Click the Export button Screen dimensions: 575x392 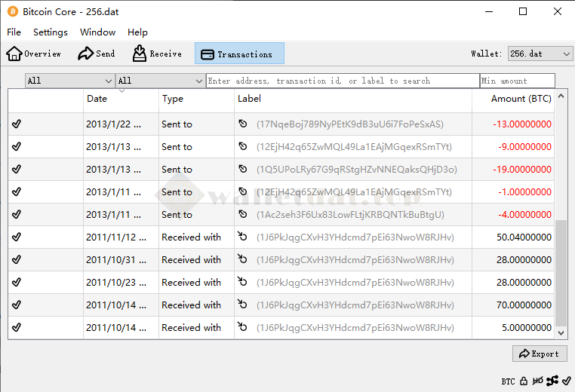click(540, 354)
